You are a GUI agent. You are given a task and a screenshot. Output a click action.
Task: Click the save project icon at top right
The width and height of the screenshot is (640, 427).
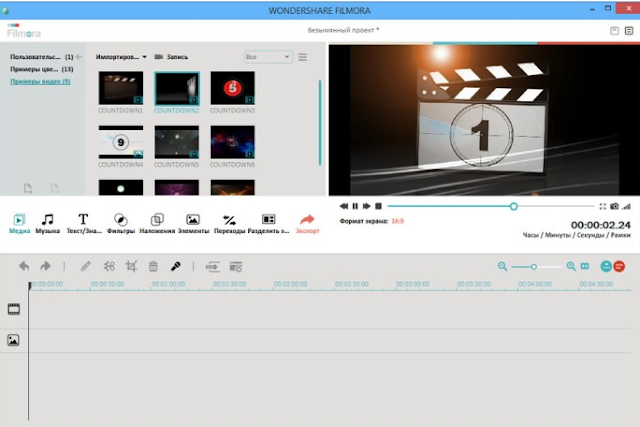(614, 31)
